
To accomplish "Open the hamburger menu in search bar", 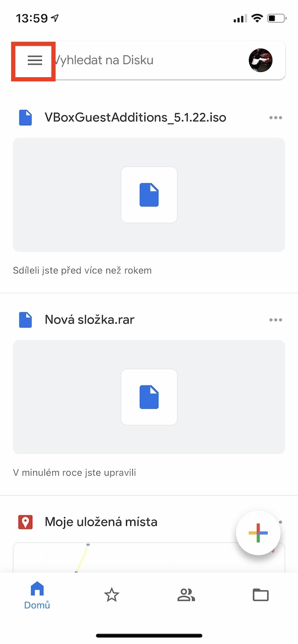I will pyautogui.click(x=34, y=60).
